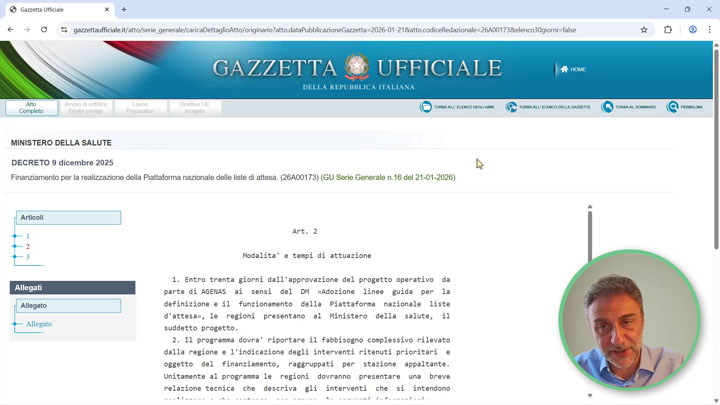Open the Torna al sommario link text
Screen dimensions: 720x405
coord(636,107)
